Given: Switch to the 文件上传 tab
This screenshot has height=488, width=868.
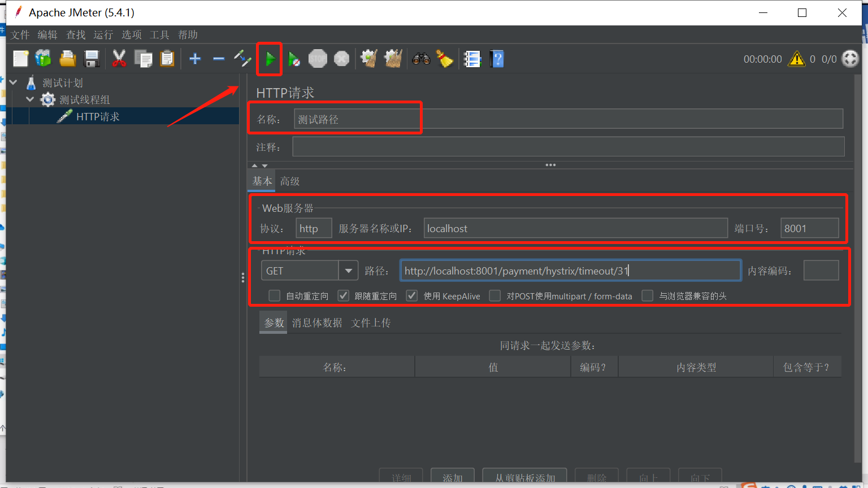Looking at the screenshot, I should tap(371, 323).
